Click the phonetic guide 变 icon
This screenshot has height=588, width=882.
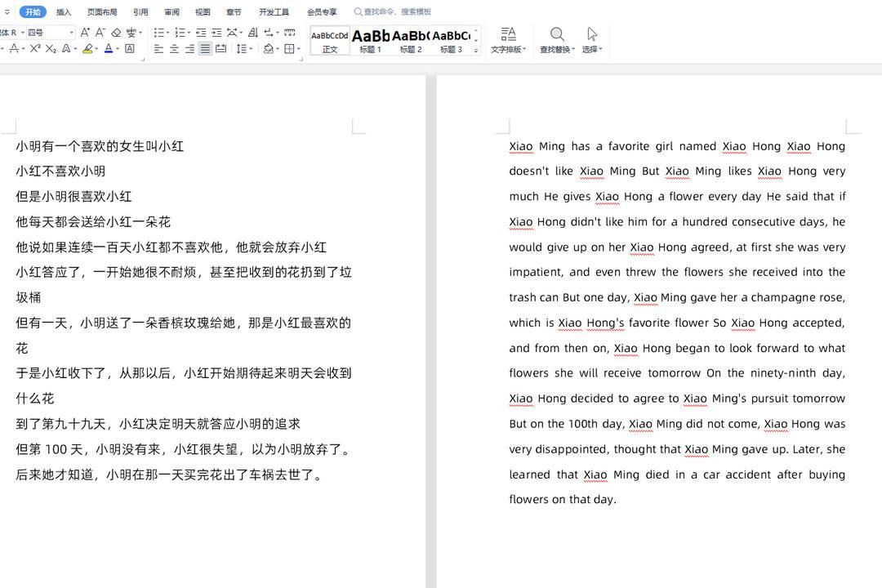131,33
